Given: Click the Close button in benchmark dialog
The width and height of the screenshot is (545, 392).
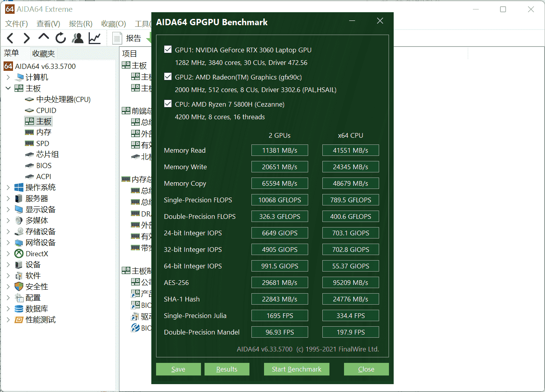Looking at the screenshot, I should click(366, 369).
